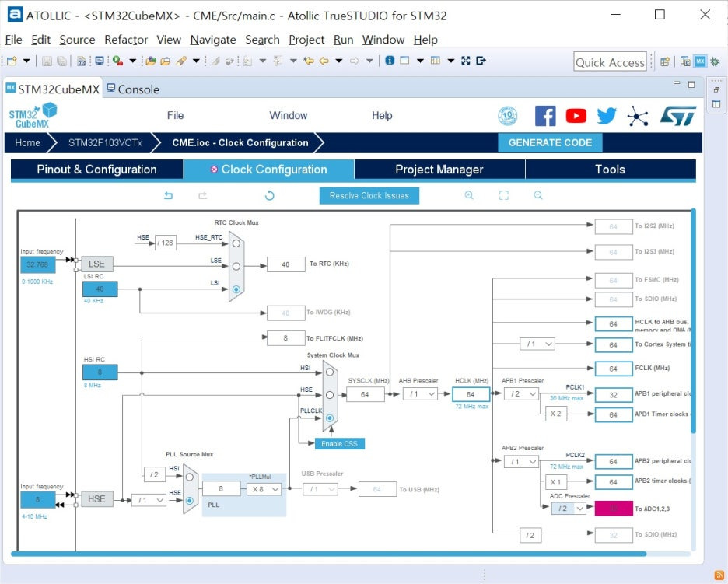Open the Tools tab
Viewport: 728px width, 584px height.
click(610, 169)
